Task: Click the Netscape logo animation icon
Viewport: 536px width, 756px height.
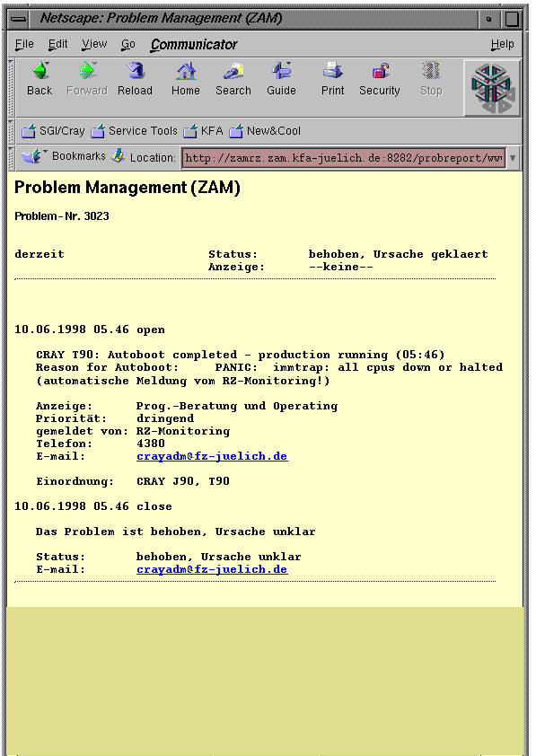Action: (492, 88)
